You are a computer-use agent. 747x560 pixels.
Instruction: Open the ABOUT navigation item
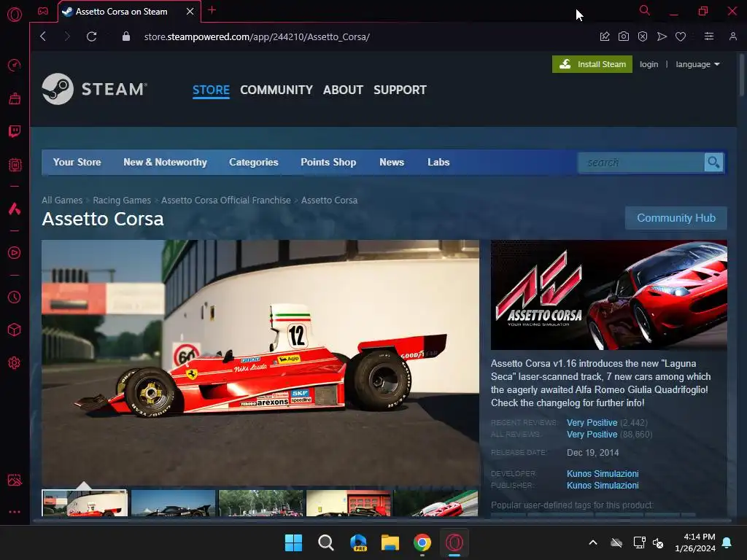tap(343, 90)
